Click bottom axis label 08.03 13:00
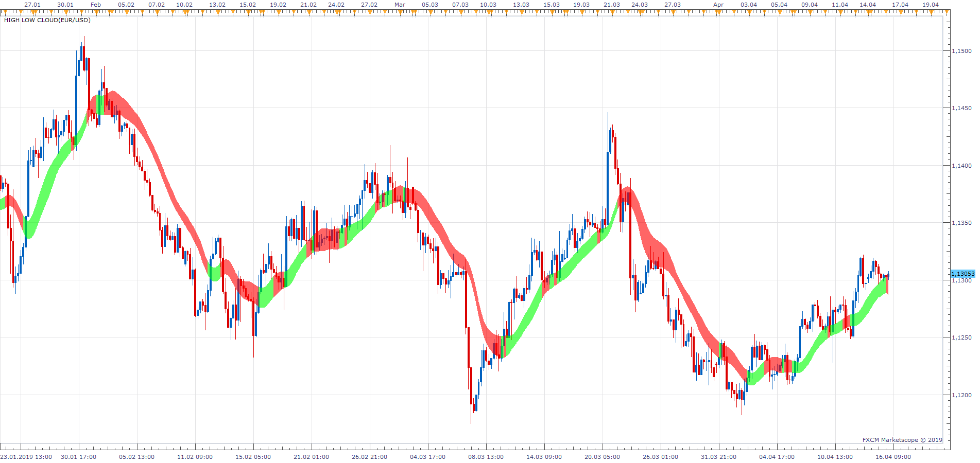The image size is (980, 463). 486,457
